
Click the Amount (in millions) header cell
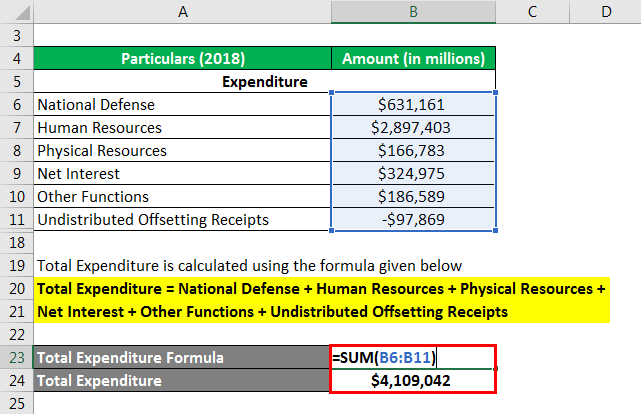click(413, 58)
